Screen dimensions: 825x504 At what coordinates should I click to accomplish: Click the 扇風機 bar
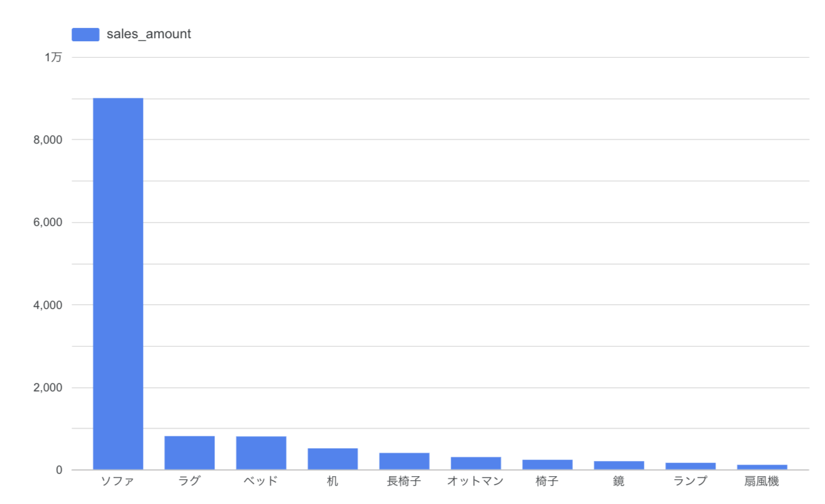[762, 467]
